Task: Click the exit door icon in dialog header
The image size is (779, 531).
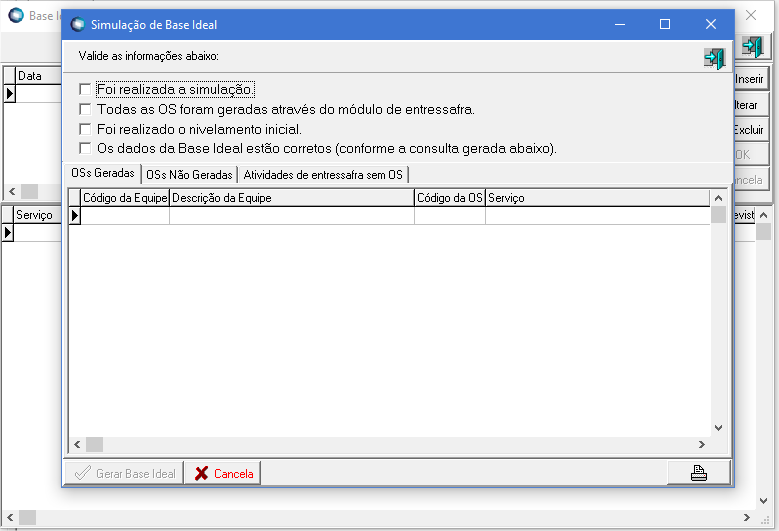Action: [x=714, y=58]
